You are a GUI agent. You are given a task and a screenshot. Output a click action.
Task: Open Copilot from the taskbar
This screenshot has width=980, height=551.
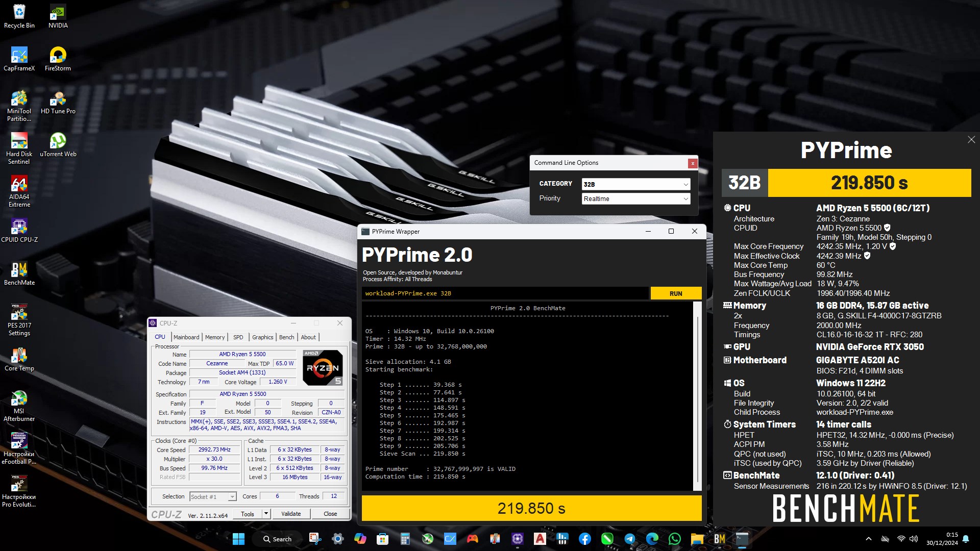pos(360,539)
